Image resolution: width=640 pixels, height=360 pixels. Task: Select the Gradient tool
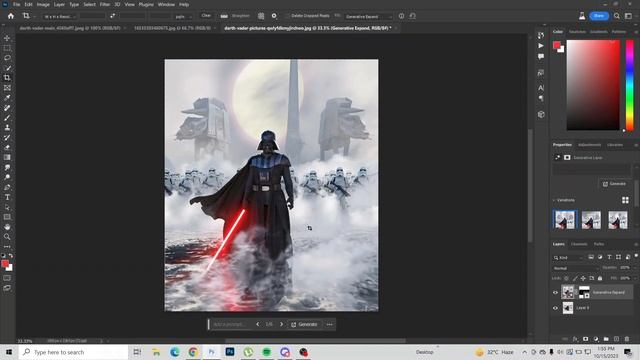click(7, 157)
